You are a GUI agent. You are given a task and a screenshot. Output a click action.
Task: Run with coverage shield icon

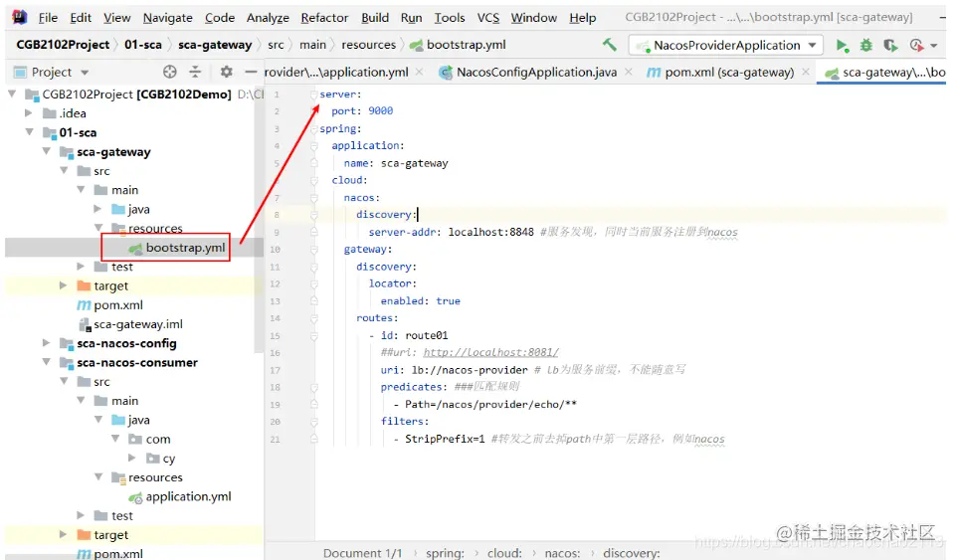pyautogui.click(x=890, y=45)
